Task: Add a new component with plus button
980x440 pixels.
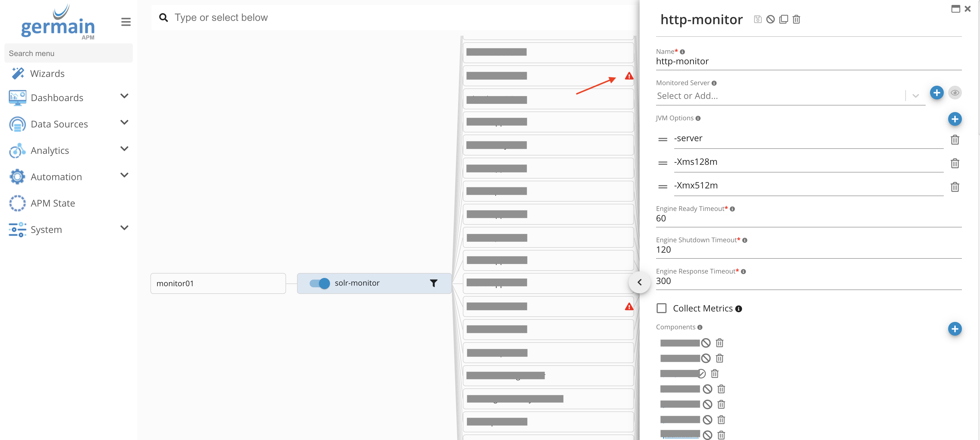Action: 954,328
